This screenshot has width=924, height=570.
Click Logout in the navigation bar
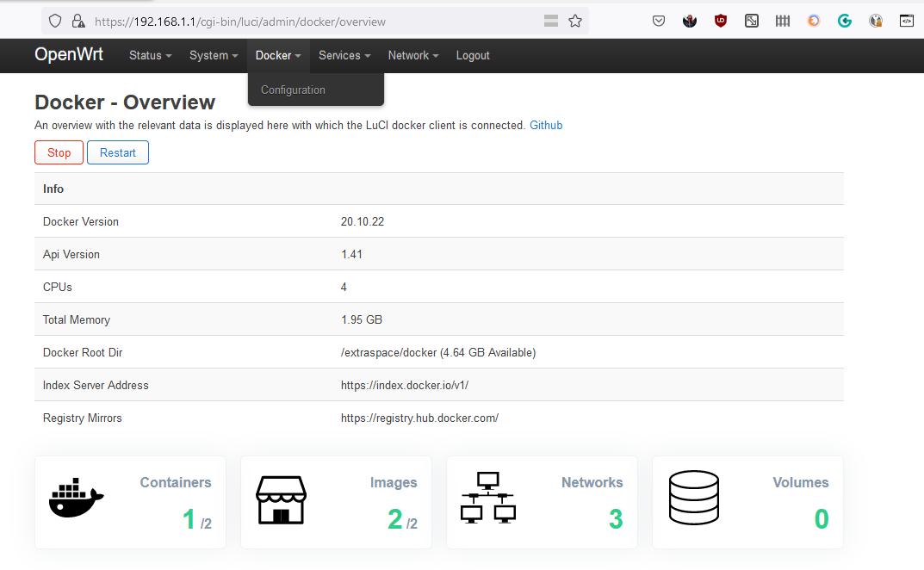pyautogui.click(x=473, y=55)
